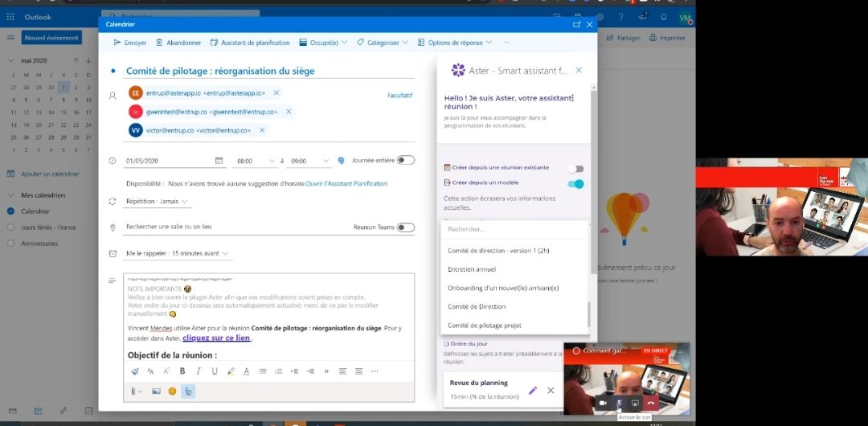The width and height of the screenshot is (868, 426).
Task: Click the quote formatting icon
Action: click(326, 371)
